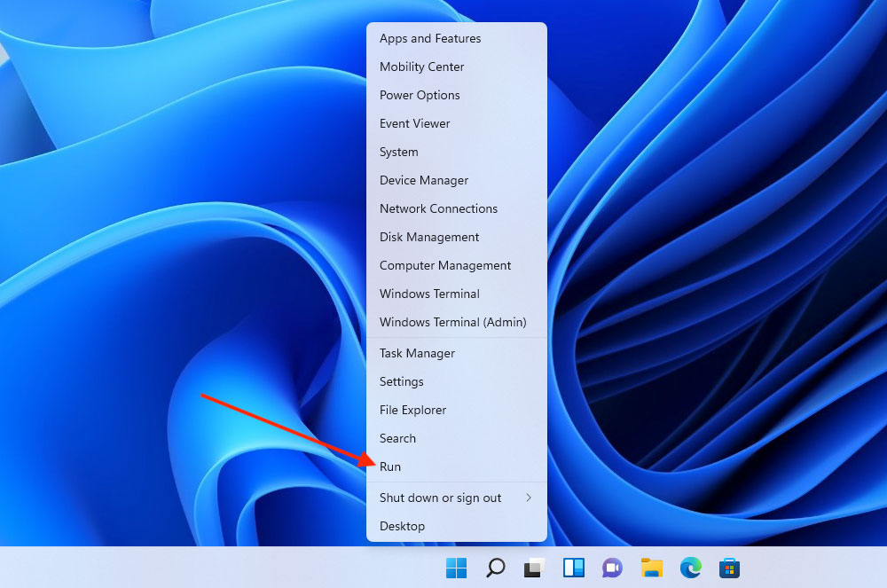This screenshot has height=588, width=887.
Task: Open the Microsoft Store
Action: click(x=730, y=568)
